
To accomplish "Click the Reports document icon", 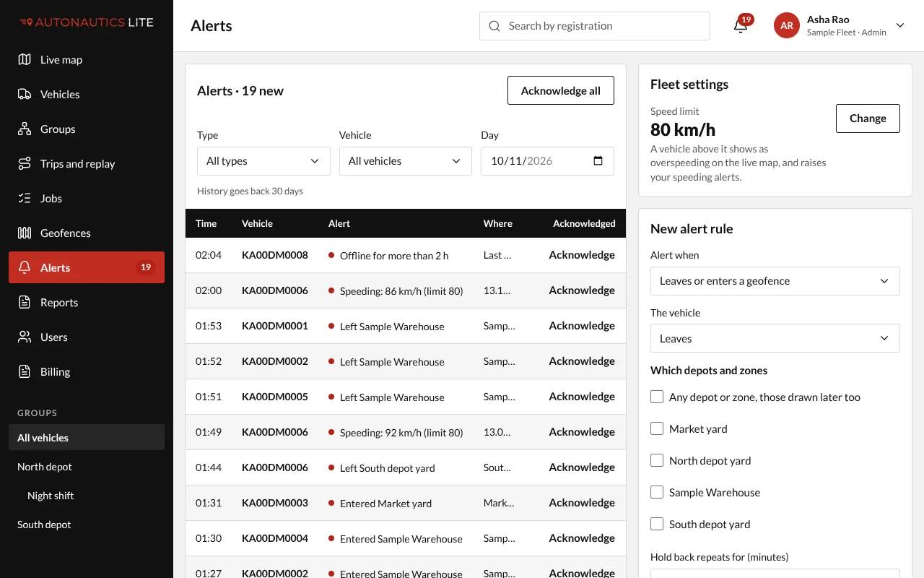I will pos(25,302).
